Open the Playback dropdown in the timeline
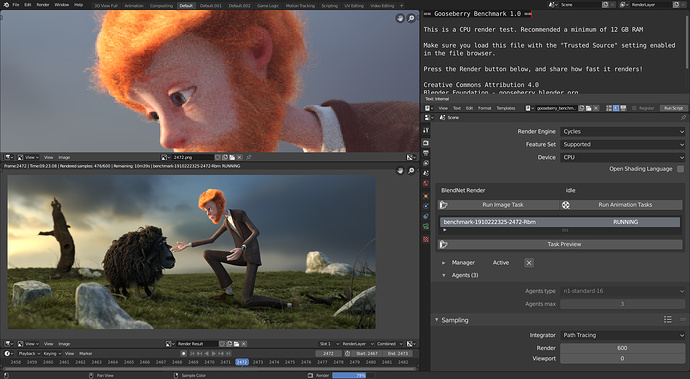Viewport: 690px width, 379px height. 29,353
